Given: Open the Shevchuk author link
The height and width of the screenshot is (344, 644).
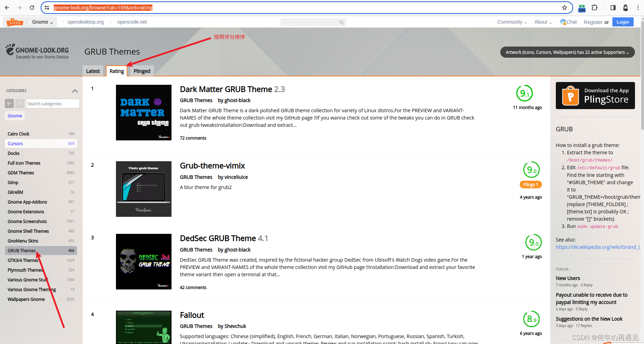Looking at the screenshot, I should (235, 326).
